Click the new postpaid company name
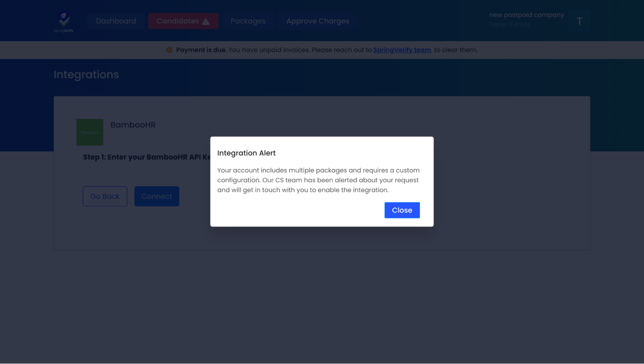The width and height of the screenshot is (644, 364). (526, 15)
